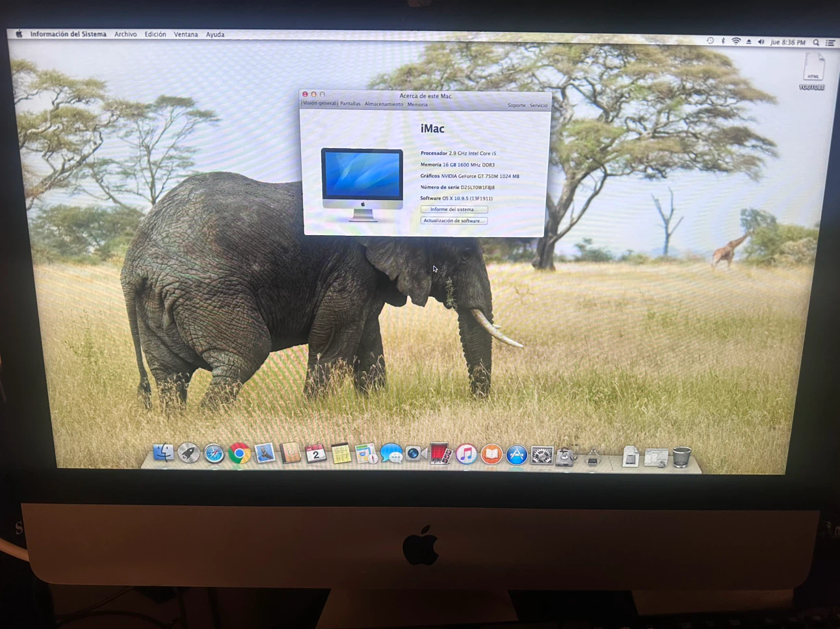Open the Ayuda menu
This screenshot has width=840, height=629.
point(215,34)
